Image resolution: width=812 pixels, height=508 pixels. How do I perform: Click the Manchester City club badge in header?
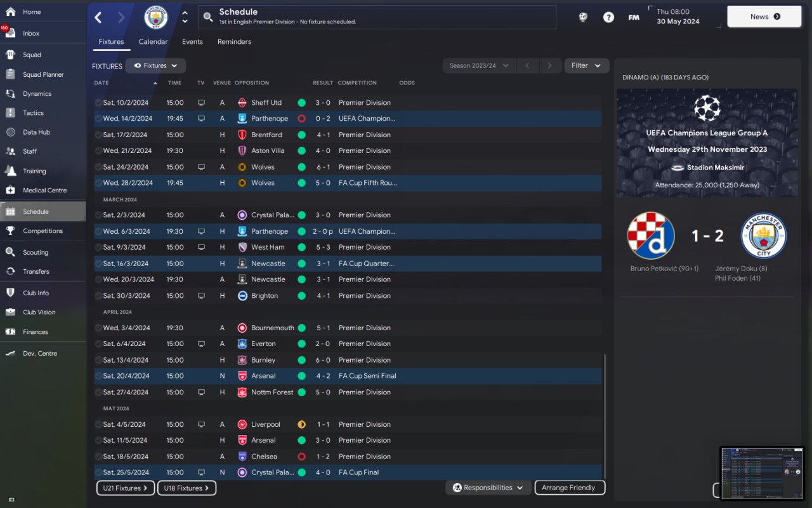(x=156, y=17)
